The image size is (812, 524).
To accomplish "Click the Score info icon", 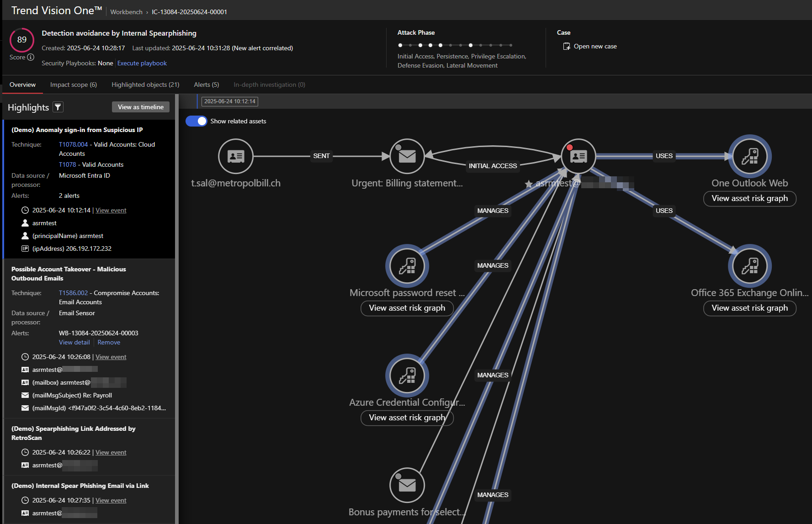I will (x=31, y=57).
